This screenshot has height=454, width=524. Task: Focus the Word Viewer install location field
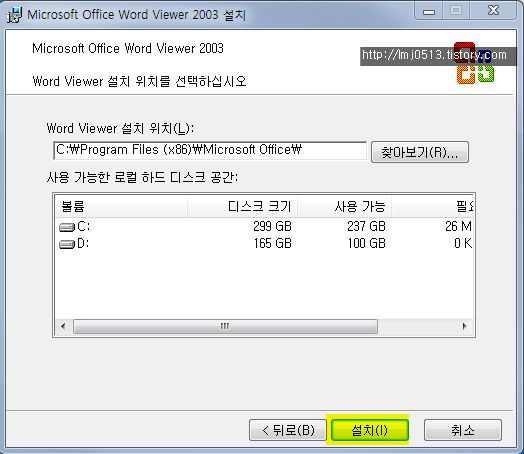[x=210, y=150]
